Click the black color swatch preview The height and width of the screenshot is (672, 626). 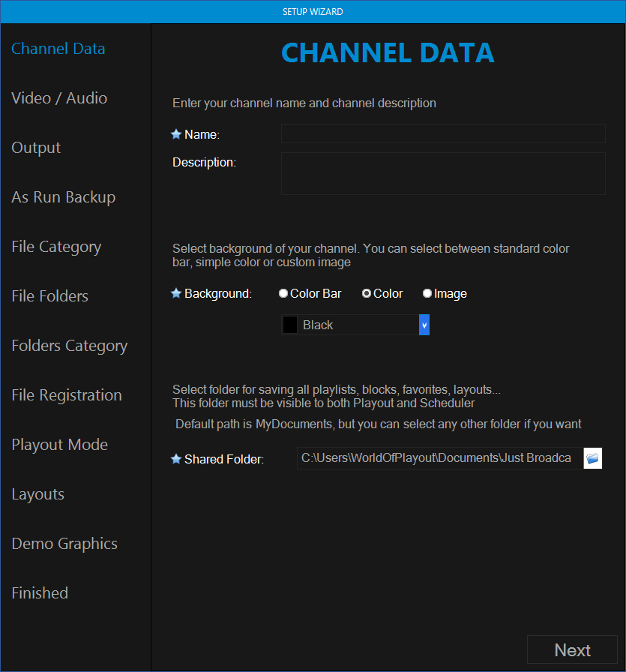click(x=290, y=325)
